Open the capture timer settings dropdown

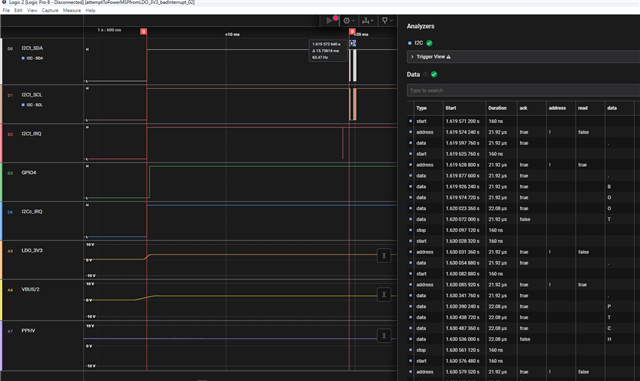(x=349, y=20)
